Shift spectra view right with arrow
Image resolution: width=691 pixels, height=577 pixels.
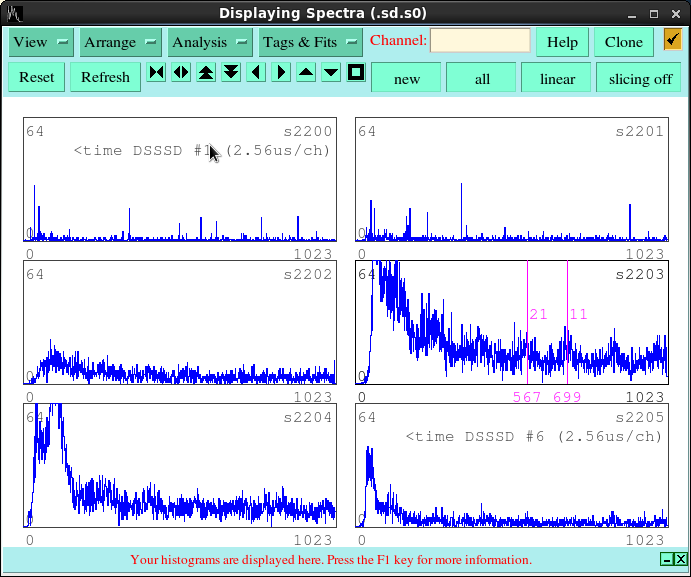281,72
